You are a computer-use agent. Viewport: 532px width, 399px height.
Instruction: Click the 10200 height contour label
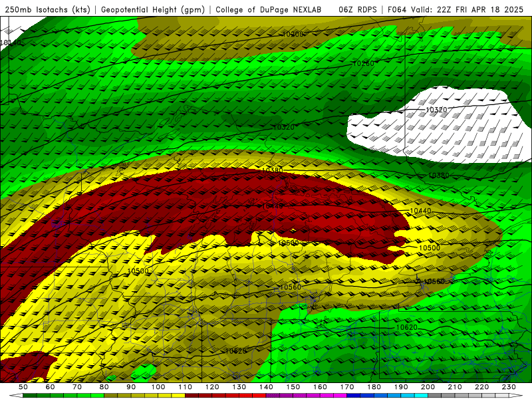293,34
